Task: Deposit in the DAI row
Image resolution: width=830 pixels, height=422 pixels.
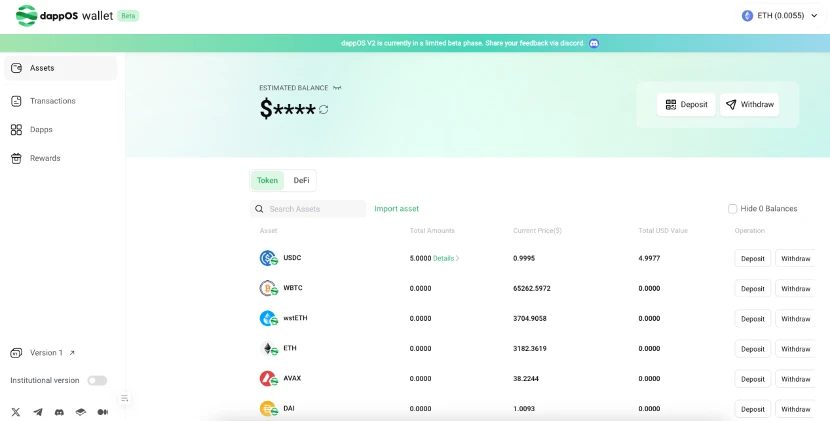Action: point(753,409)
